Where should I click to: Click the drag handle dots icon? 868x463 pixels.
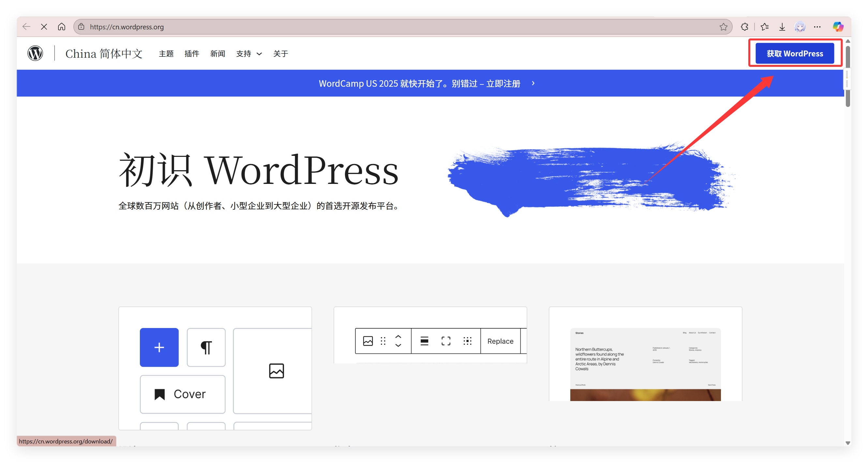click(x=383, y=341)
